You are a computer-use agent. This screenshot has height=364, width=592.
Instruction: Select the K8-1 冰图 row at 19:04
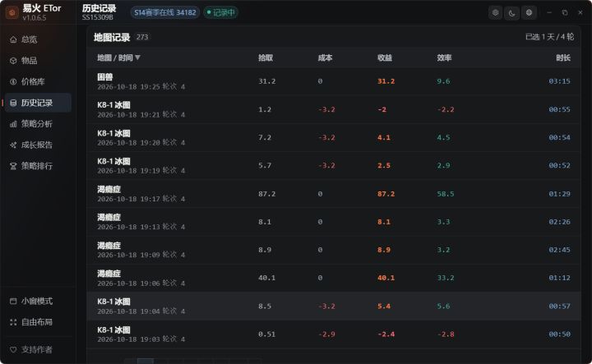tap(334, 306)
